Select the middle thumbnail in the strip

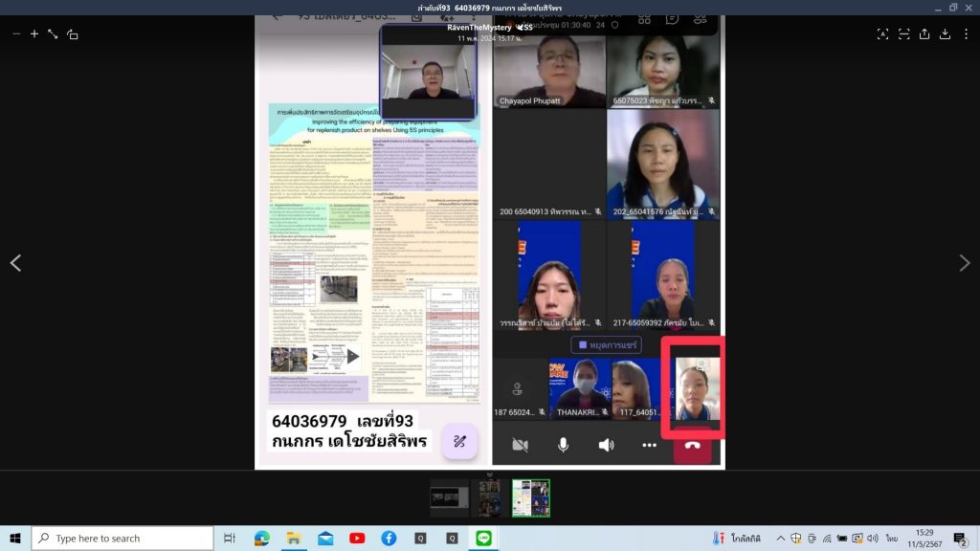click(489, 497)
